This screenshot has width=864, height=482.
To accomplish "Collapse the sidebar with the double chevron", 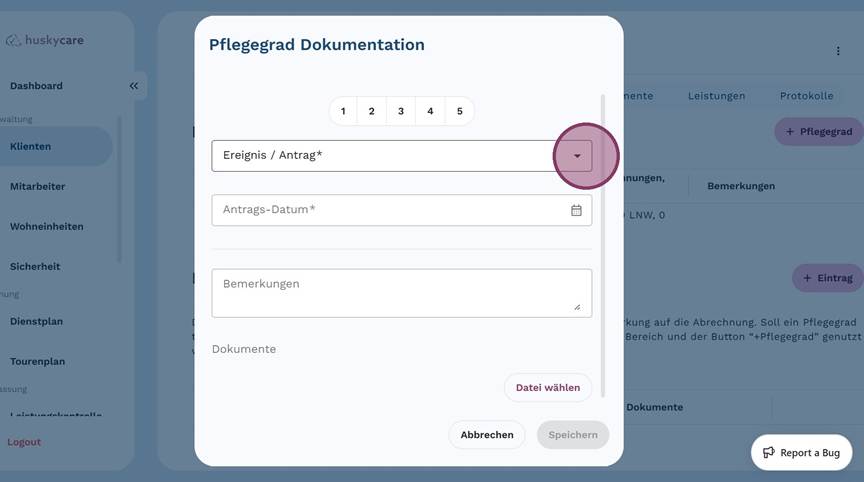I will pyautogui.click(x=134, y=86).
